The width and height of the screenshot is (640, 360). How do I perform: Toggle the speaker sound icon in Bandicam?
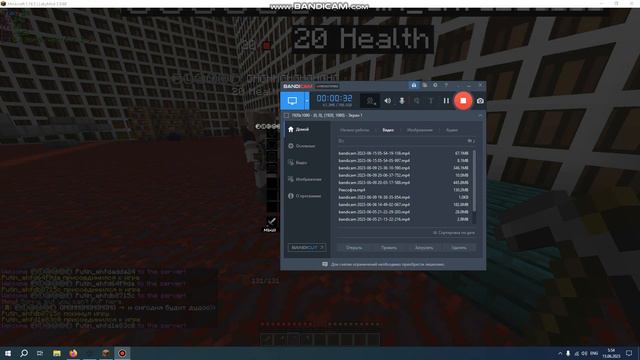(x=387, y=101)
